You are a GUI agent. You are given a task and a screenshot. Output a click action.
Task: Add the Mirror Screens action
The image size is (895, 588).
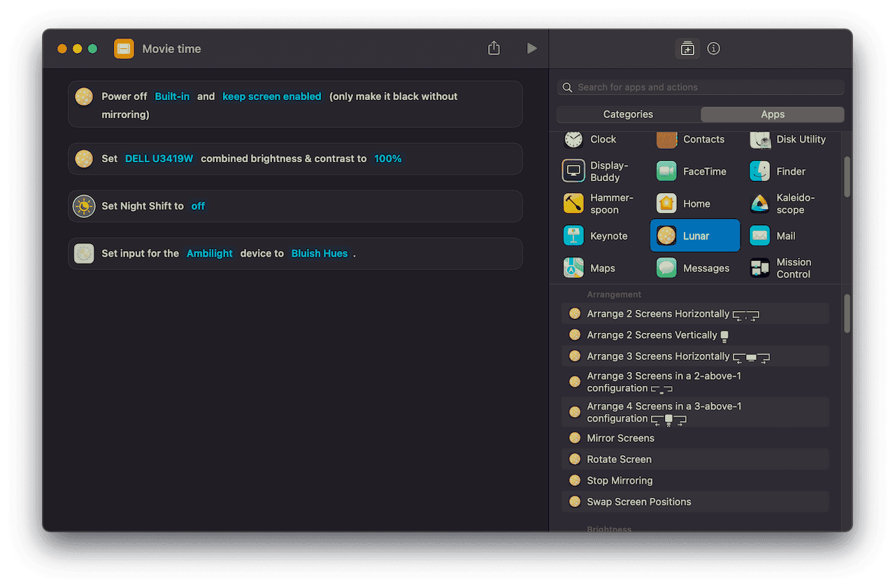(x=695, y=438)
